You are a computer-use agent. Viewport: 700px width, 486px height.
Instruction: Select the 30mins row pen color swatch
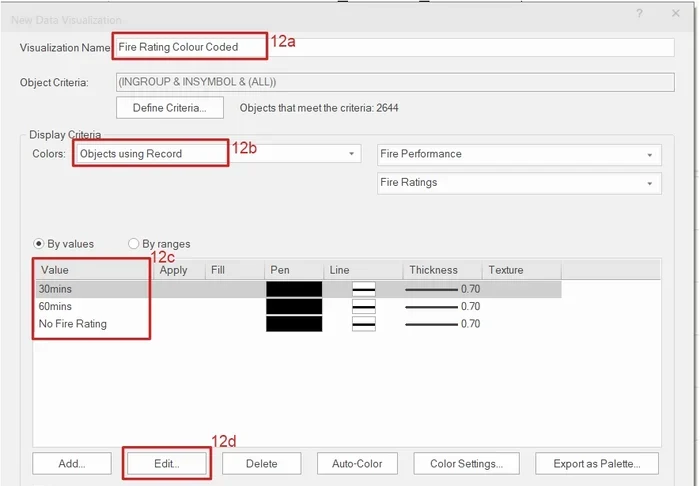tap(294, 289)
